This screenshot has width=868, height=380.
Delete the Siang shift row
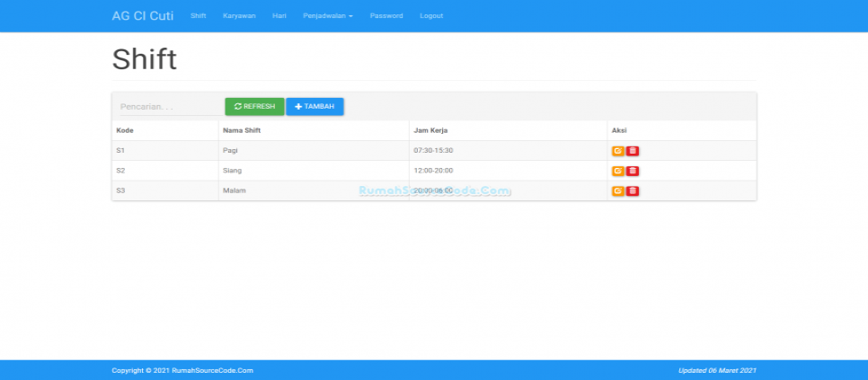click(633, 171)
